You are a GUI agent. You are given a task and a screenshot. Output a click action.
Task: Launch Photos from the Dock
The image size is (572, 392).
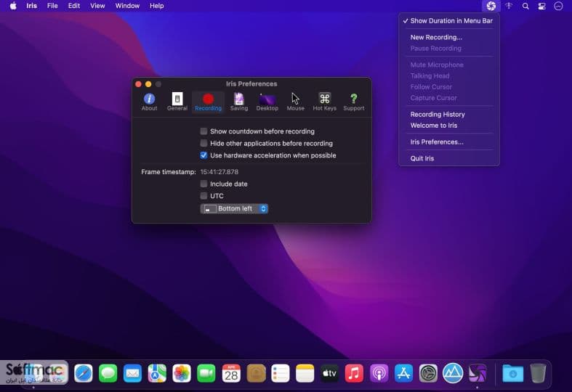[x=182, y=373]
